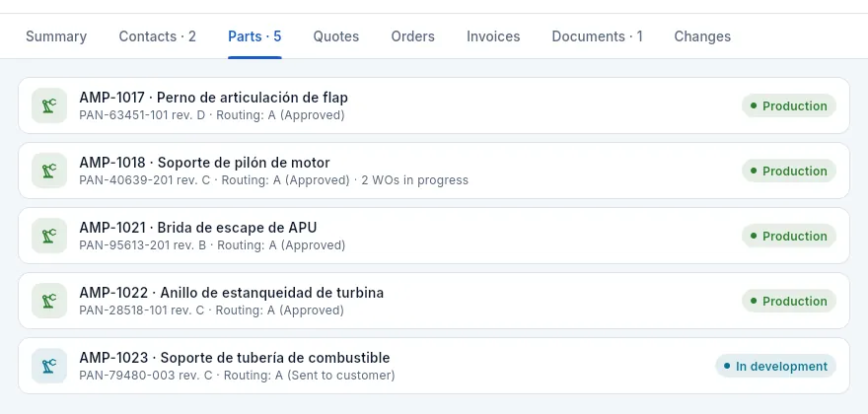Click the text PAN-95613-201 rev. B
Viewport: 868px width, 414px height.
click(143, 245)
